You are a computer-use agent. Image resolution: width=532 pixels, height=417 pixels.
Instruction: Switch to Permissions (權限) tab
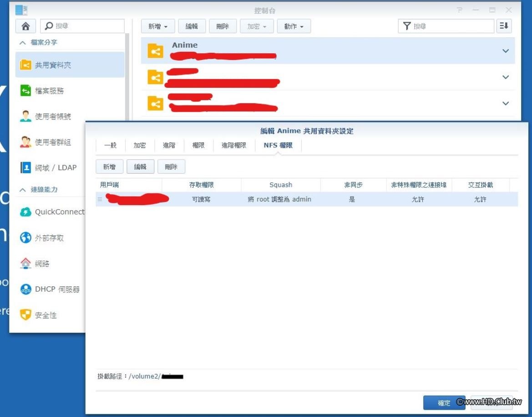pyautogui.click(x=198, y=146)
